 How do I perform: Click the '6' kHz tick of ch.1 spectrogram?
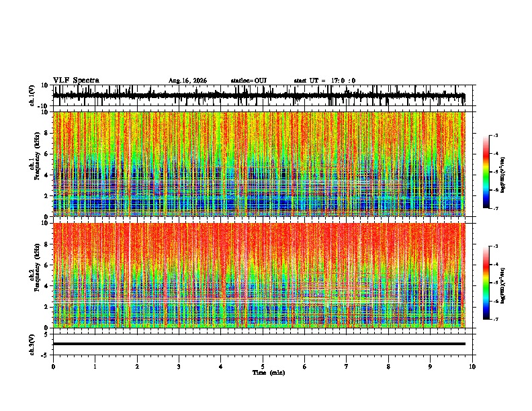(x=47, y=154)
